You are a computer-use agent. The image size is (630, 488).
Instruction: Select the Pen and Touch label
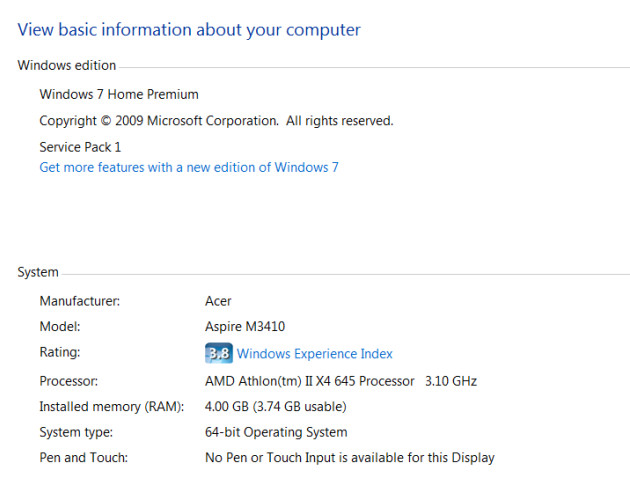(84, 459)
